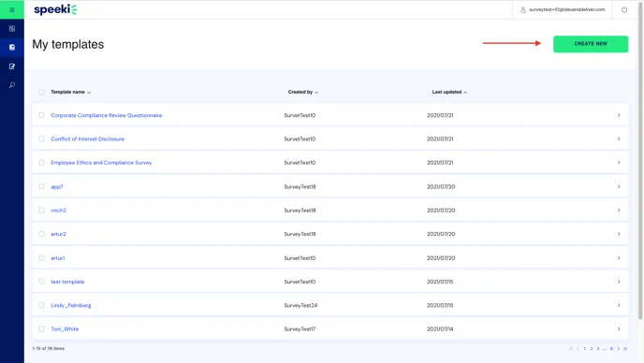The width and height of the screenshot is (644, 363).
Task: Open the Lindy_Palmberg template link
Action: (70, 306)
